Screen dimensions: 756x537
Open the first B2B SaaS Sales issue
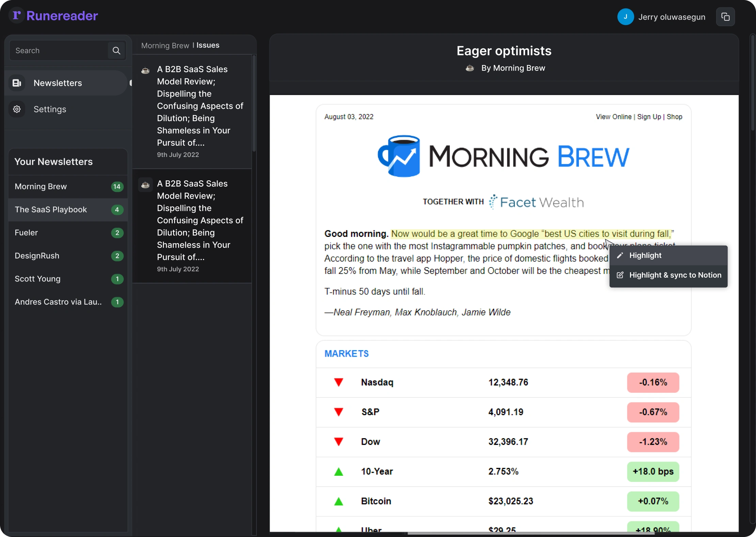[x=192, y=112]
